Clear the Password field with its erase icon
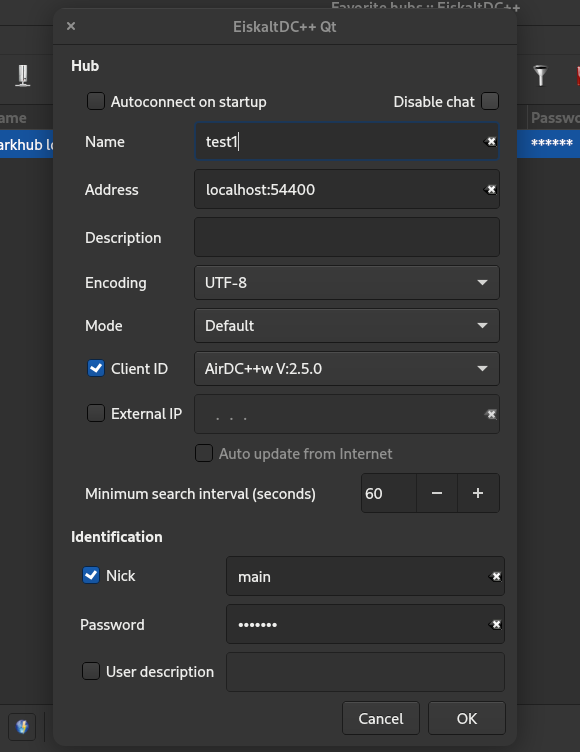580x752 pixels. (x=495, y=624)
